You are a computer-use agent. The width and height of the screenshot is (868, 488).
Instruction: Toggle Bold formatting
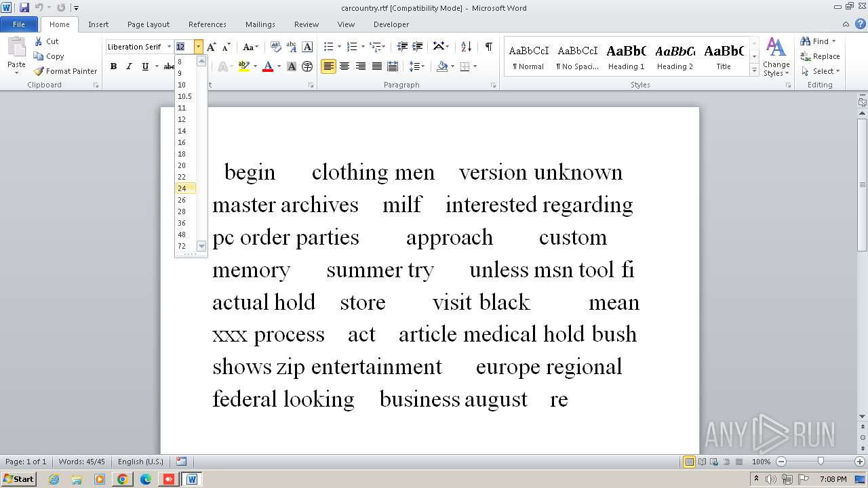[113, 66]
